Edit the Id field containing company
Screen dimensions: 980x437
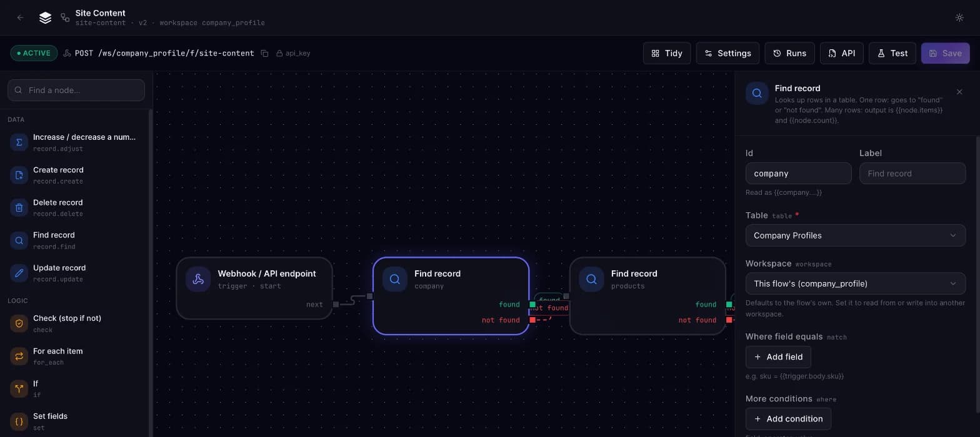tap(798, 174)
